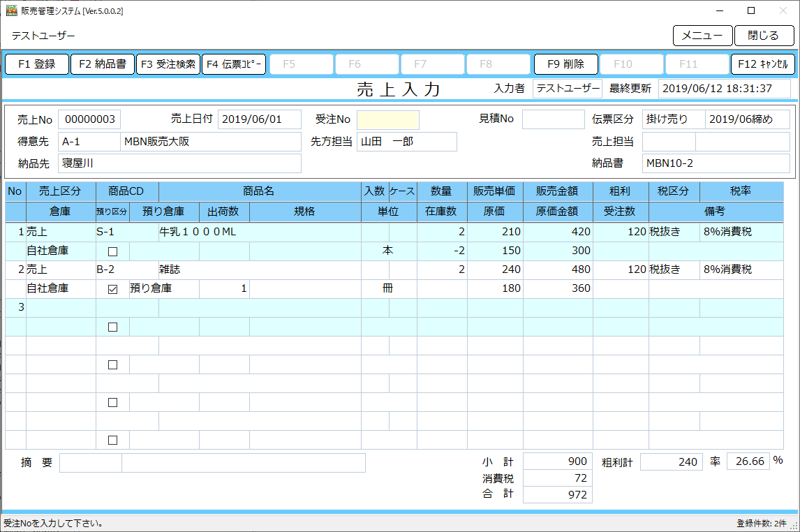Image resolution: width=800 pixels, height=532 pixels.
Task: Click the 納品先 field showing 寝屋川
Action: [179, 164]
